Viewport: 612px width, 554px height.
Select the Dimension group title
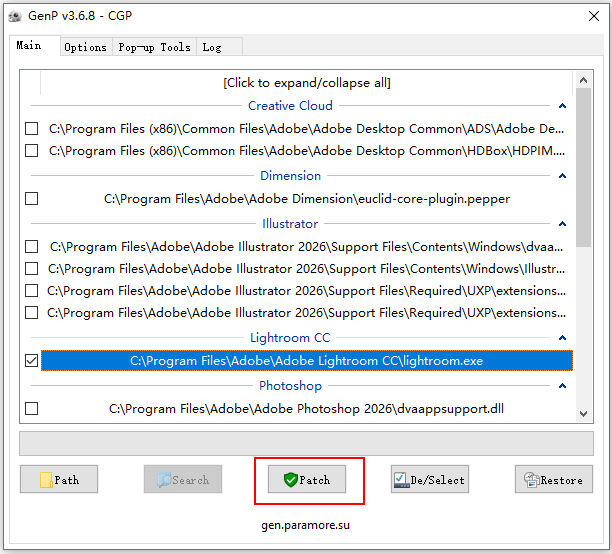[290, 176]
